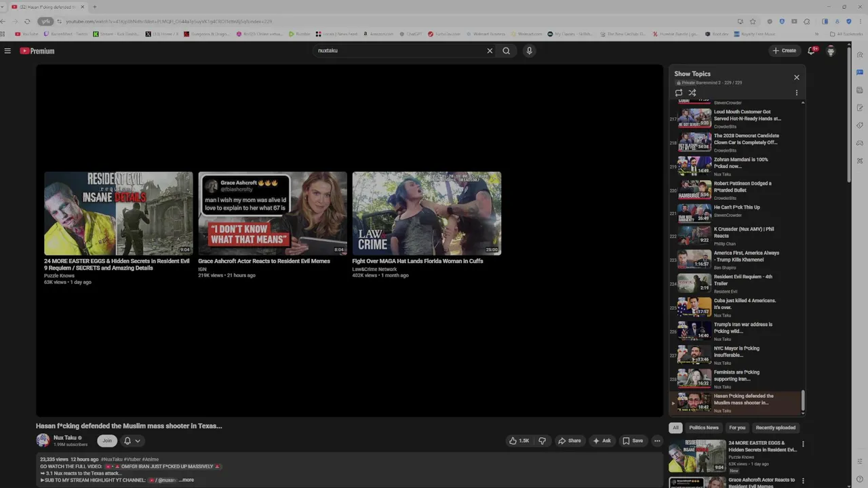This screenshot has width=868, height=488.
Task: Select the For you chip
Action: click(737, 428)
